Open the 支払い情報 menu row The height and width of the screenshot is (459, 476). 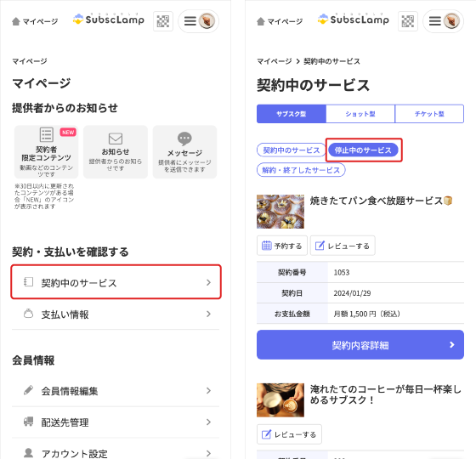pyautogui.click(x=116, y=314)
